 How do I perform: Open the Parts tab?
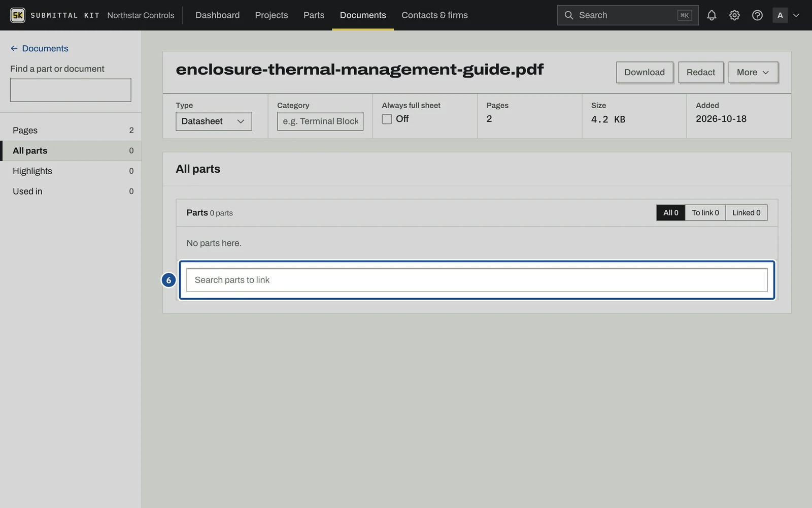314,15
